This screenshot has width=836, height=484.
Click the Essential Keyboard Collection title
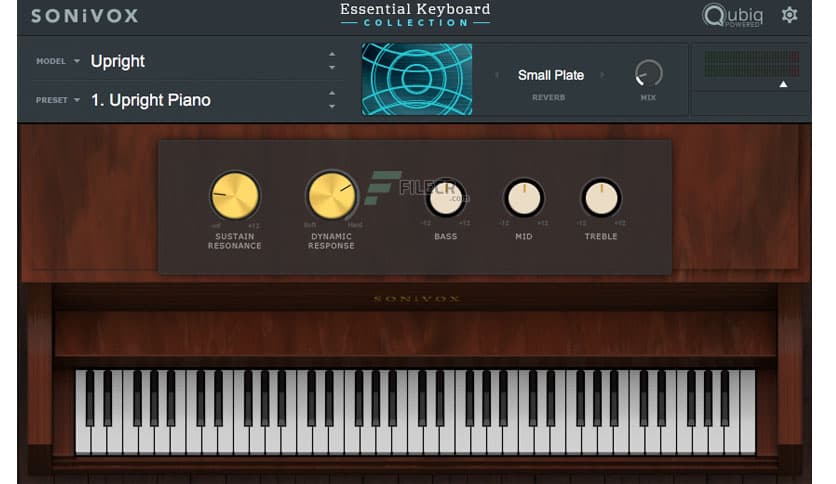[x=415, y=15]
